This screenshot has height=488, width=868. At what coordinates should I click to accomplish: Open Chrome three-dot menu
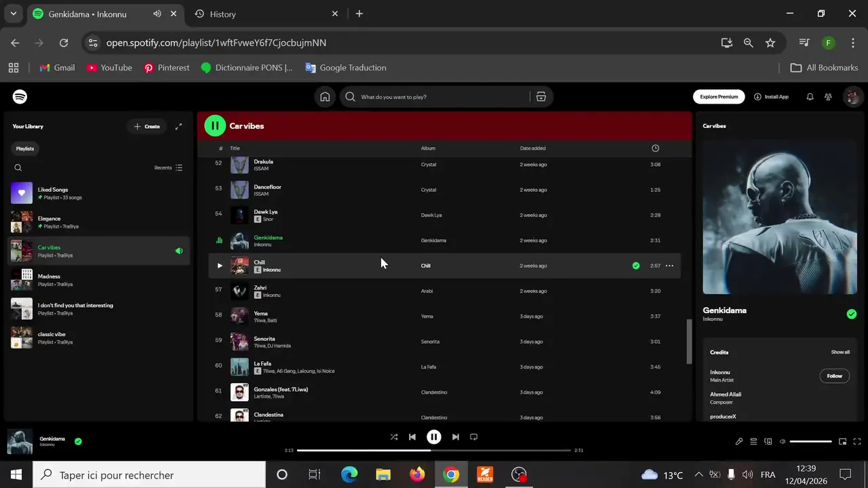852,43
